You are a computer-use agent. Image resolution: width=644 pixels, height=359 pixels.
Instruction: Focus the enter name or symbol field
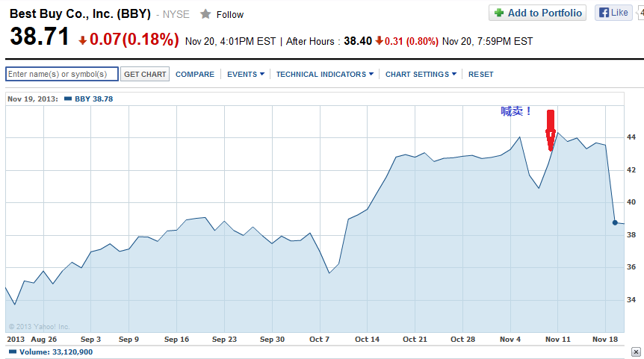pyautogui.click(x=61, y=74)
